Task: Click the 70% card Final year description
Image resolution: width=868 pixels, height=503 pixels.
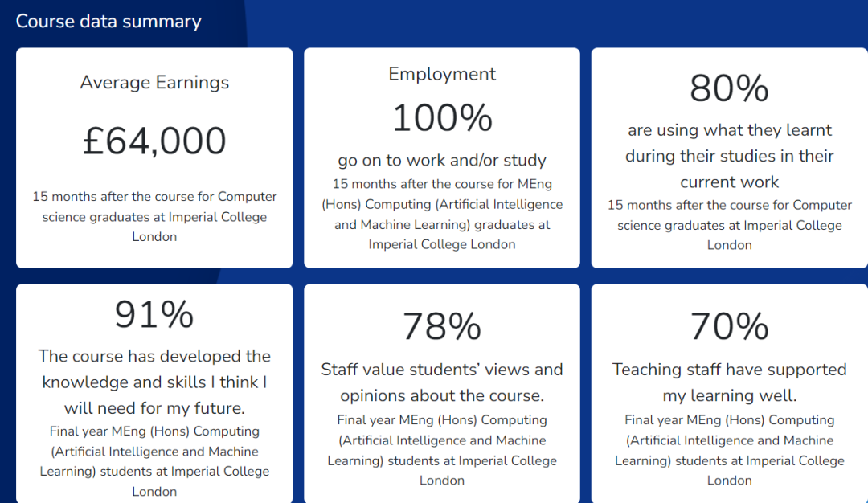Action: [x=729, y=451]
